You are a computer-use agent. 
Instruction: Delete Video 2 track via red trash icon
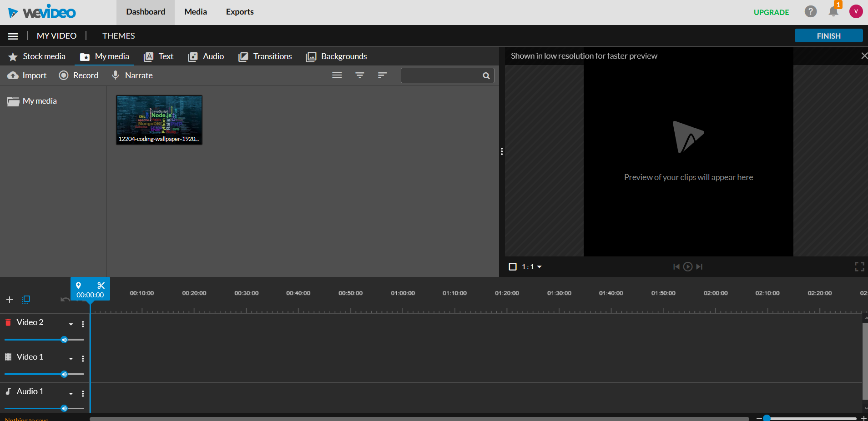[8, 322]
